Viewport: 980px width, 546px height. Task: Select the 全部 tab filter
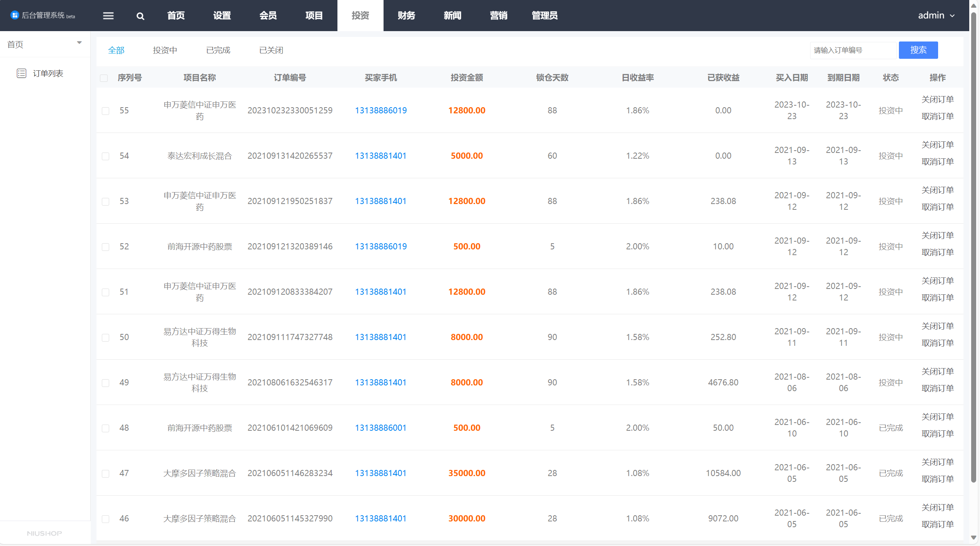pos(116,50)
